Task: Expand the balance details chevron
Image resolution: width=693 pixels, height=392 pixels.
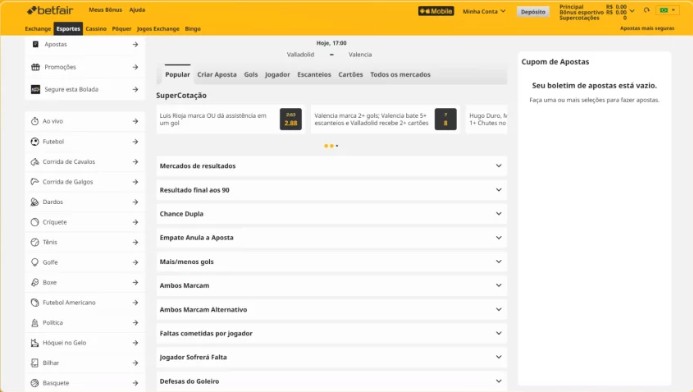Action: 632,11
